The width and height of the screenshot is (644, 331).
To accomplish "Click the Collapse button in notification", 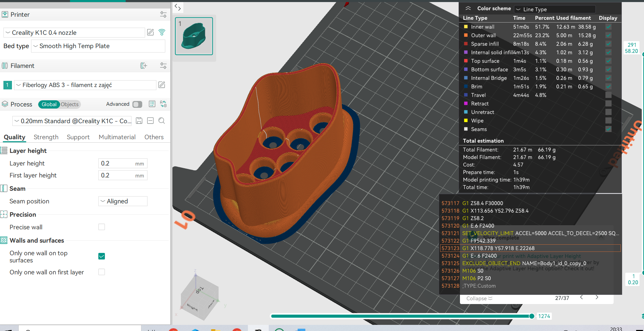I will coord(479,299).
